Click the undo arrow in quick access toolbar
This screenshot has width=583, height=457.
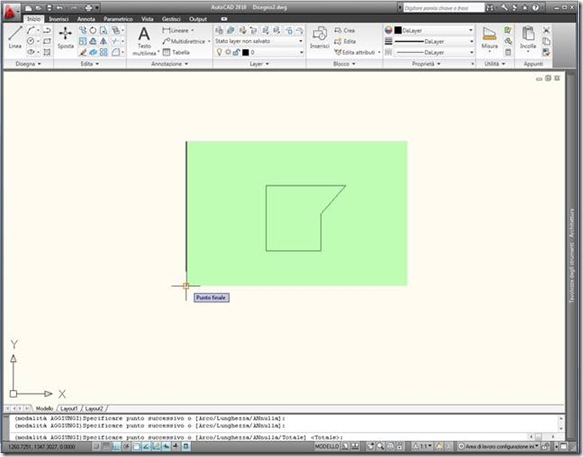(x=59, y=8)
